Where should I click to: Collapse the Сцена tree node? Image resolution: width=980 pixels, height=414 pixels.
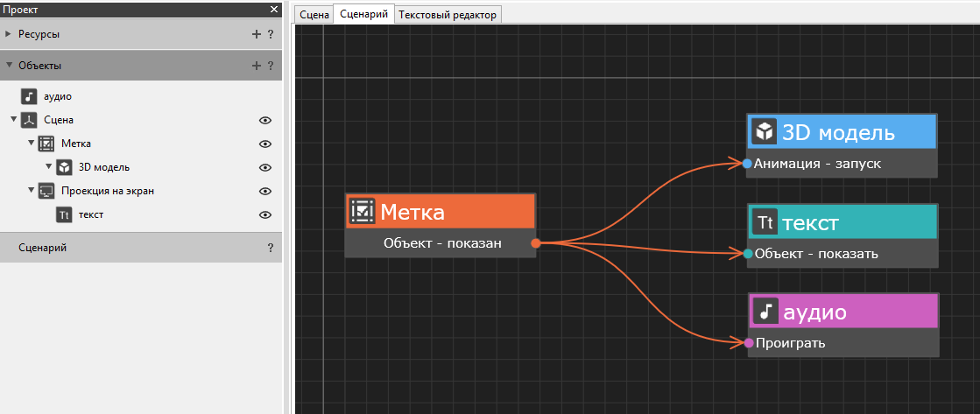click(x=13, y=120)
